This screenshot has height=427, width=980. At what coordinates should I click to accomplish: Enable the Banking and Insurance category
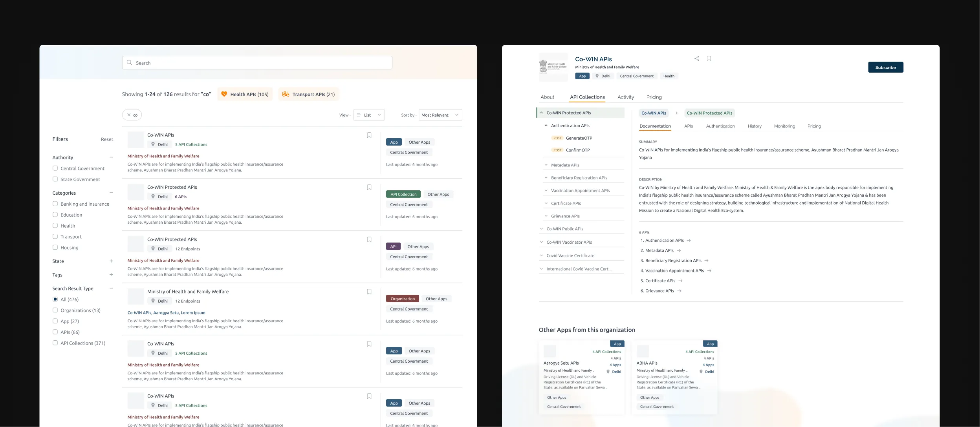(55, 204)
